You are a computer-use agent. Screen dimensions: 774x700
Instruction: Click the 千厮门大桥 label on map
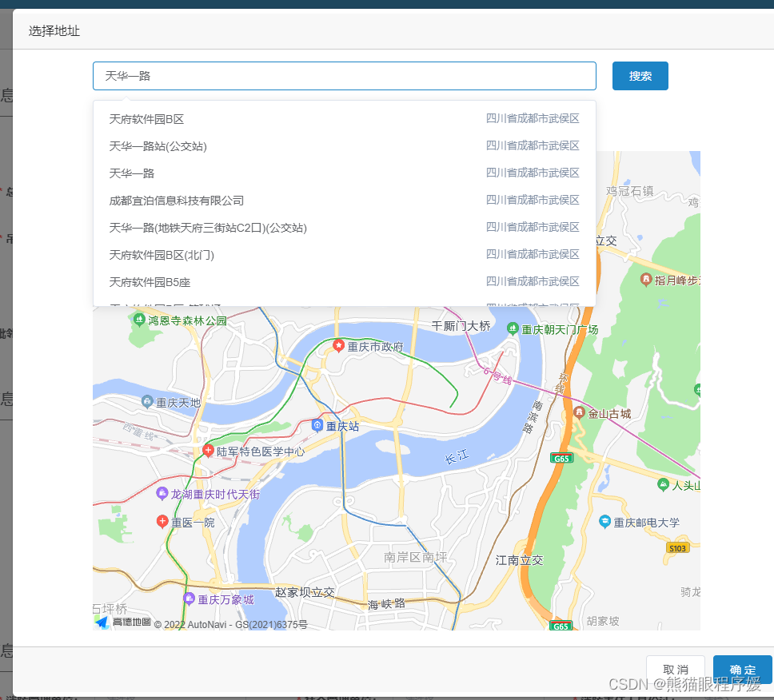coord(461,326)
